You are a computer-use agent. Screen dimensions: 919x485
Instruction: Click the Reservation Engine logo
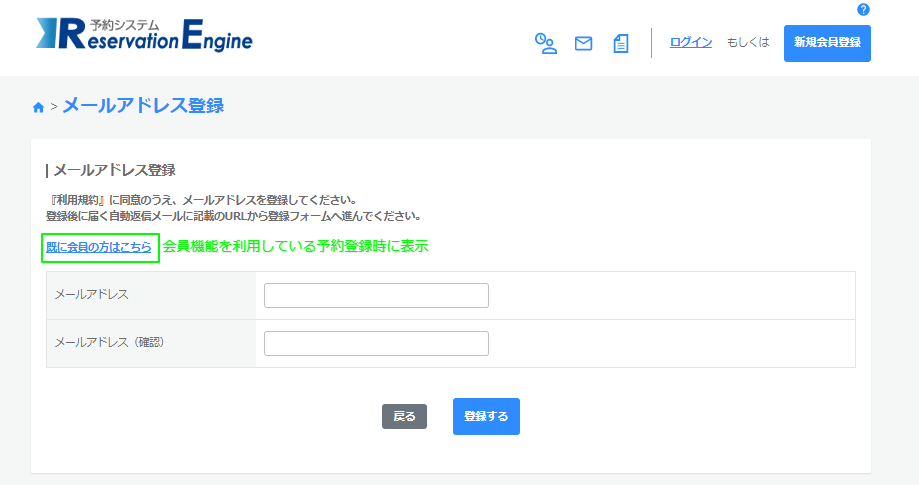pyautogui.click(x=144, y=34)
